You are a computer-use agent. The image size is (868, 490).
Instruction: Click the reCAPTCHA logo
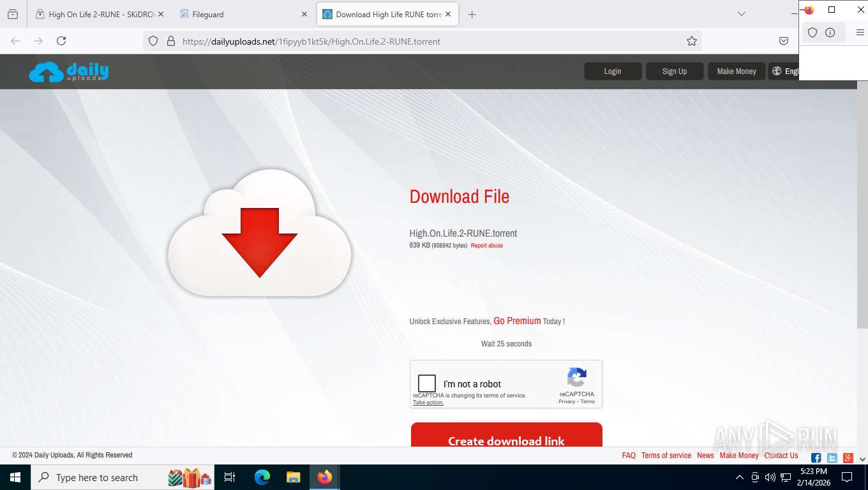577,377
